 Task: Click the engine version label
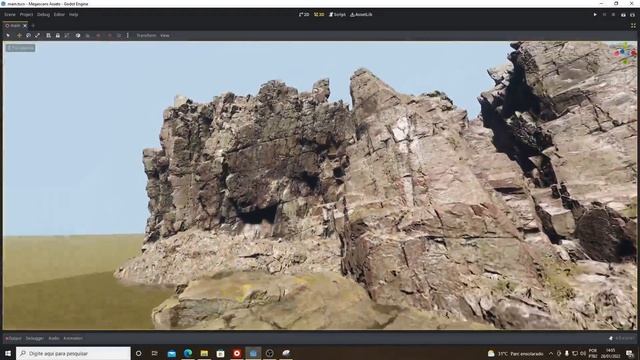tap(624, 338)
